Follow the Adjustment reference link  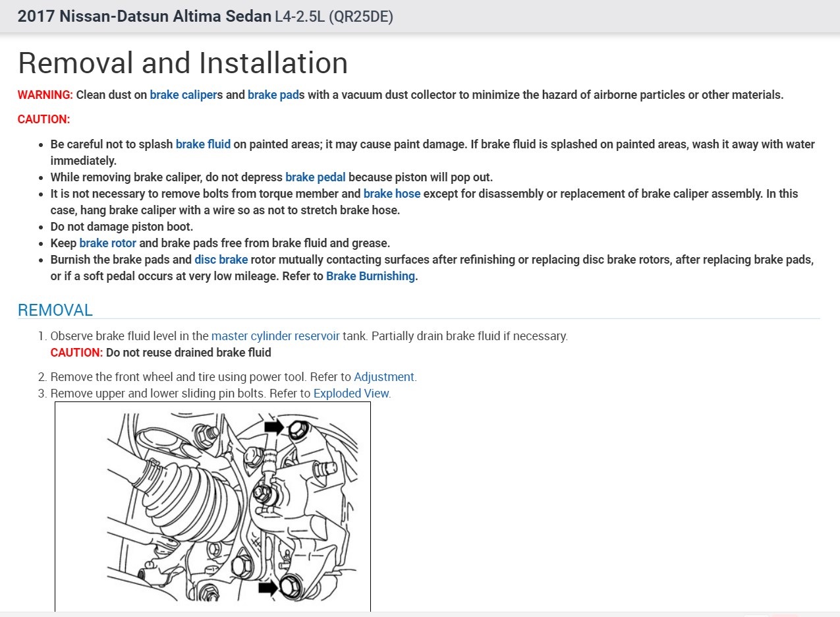click(384, 377)
